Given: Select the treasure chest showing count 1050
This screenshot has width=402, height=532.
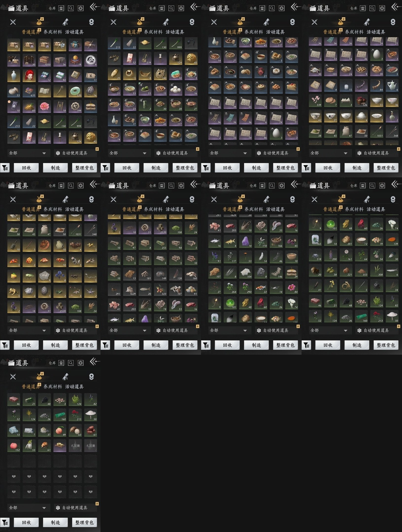Looking at the screenshot, I should [x=45, y=60].
